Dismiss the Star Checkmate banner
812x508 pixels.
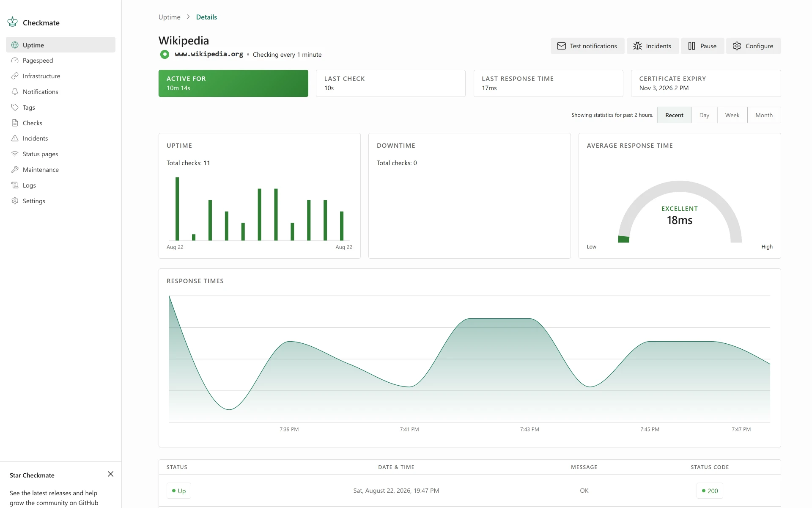pyautogui.click(x=110, y=474)
